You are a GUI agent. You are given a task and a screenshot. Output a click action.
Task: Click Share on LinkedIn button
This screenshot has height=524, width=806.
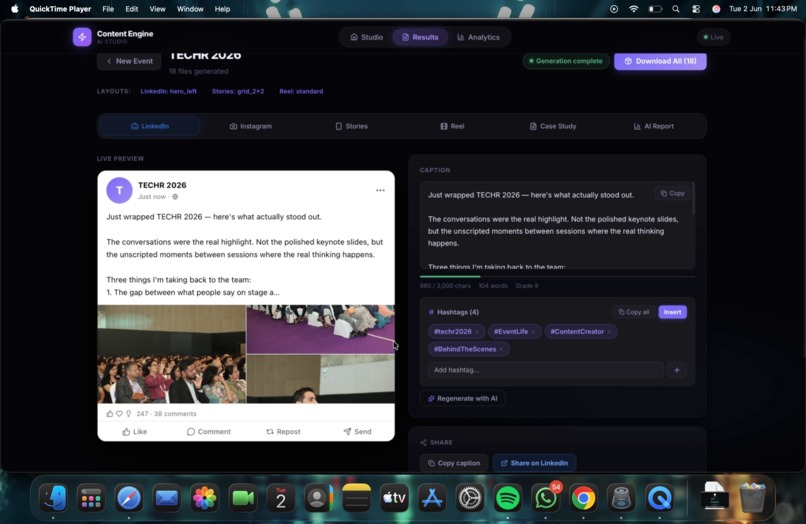534,463
